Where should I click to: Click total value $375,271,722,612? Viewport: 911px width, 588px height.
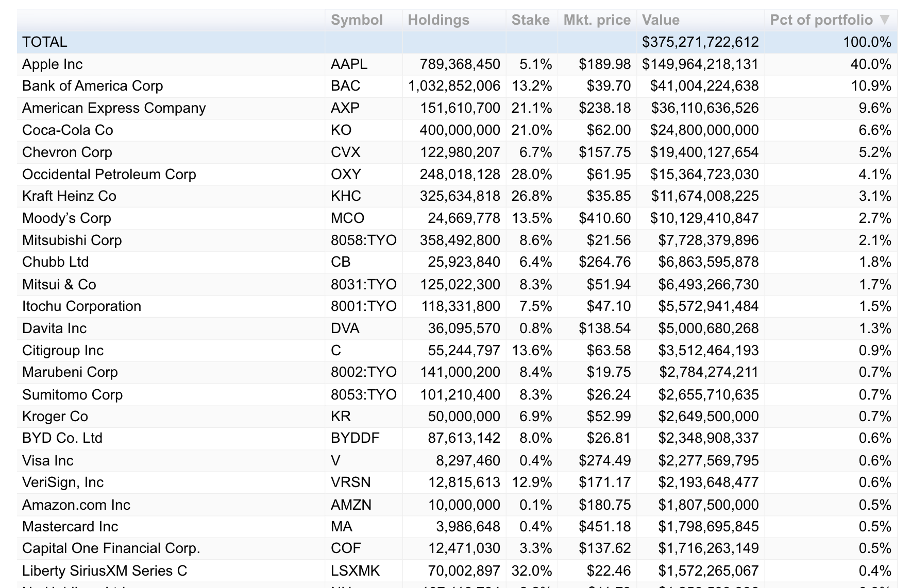700,42
